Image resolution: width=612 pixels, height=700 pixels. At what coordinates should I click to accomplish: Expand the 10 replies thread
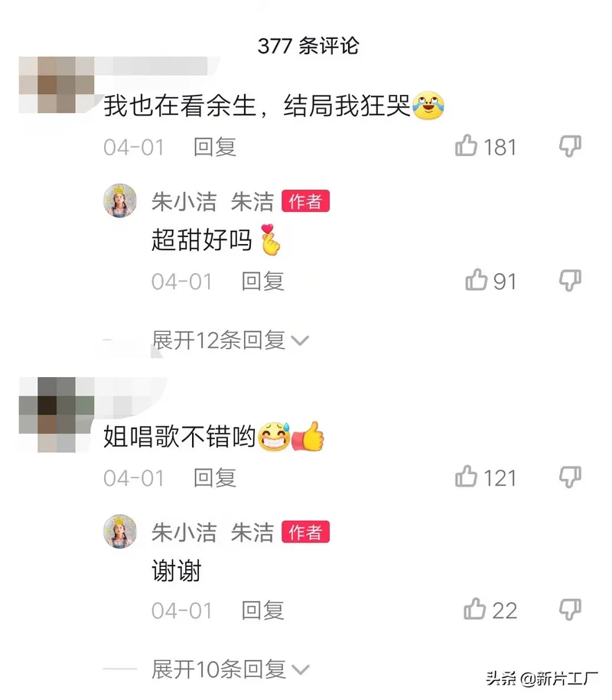pos(230,669)
